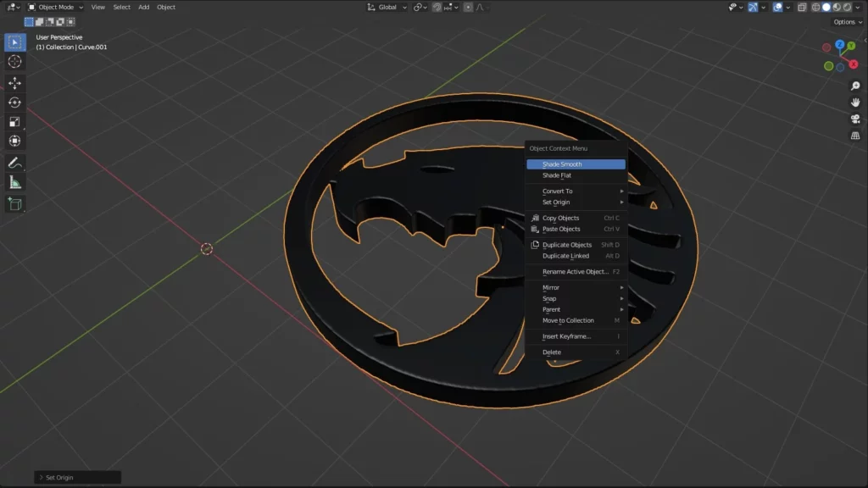Choose Shade Smooth from context menu

[576, 164]
